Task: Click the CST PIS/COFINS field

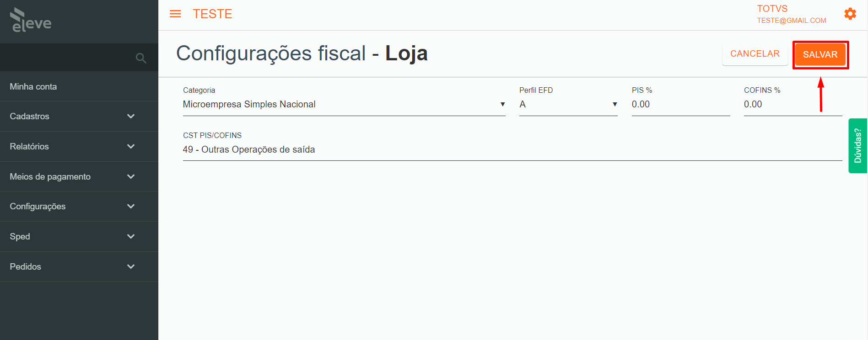Action: (x=512, y=150)
